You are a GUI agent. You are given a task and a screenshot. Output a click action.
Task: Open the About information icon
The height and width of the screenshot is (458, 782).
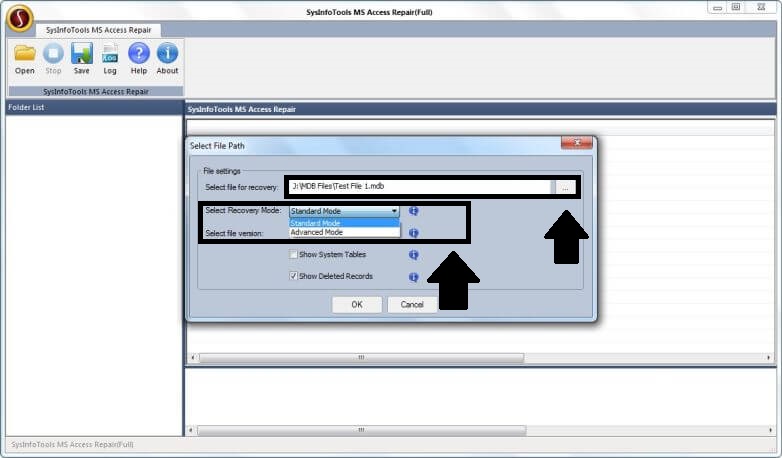167,59
